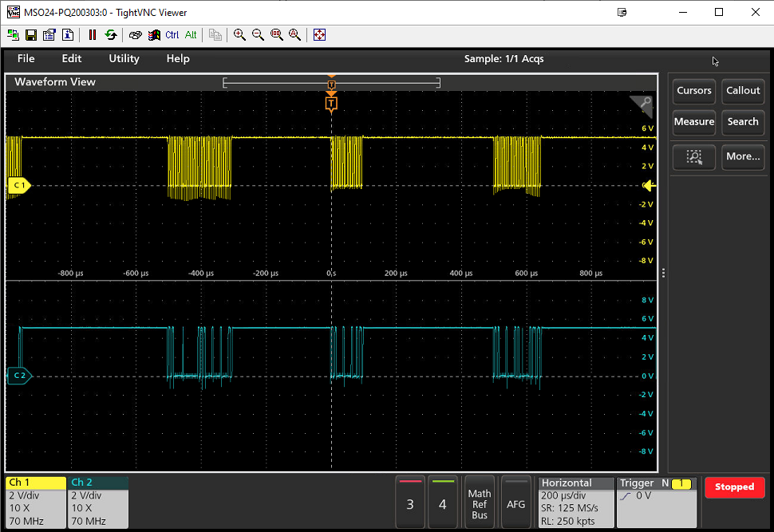Enter full screen mode via toolbar icon
Screen dimensions: 774x532
tap(319, 34)
